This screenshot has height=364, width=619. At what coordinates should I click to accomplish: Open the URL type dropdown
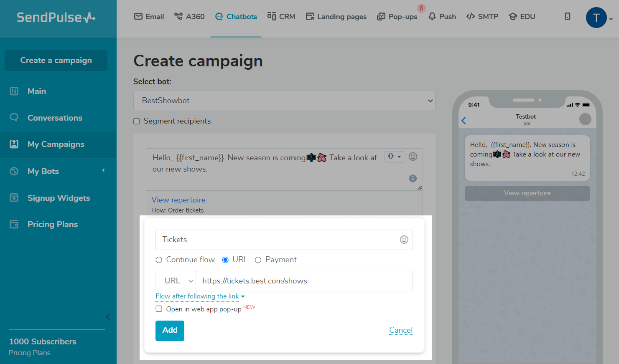point(176,281)
